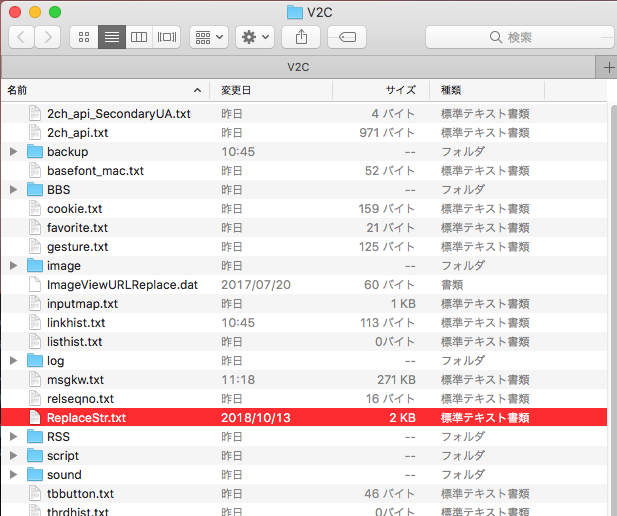Open the item arrangement dropdown

(x=209, y=37)
